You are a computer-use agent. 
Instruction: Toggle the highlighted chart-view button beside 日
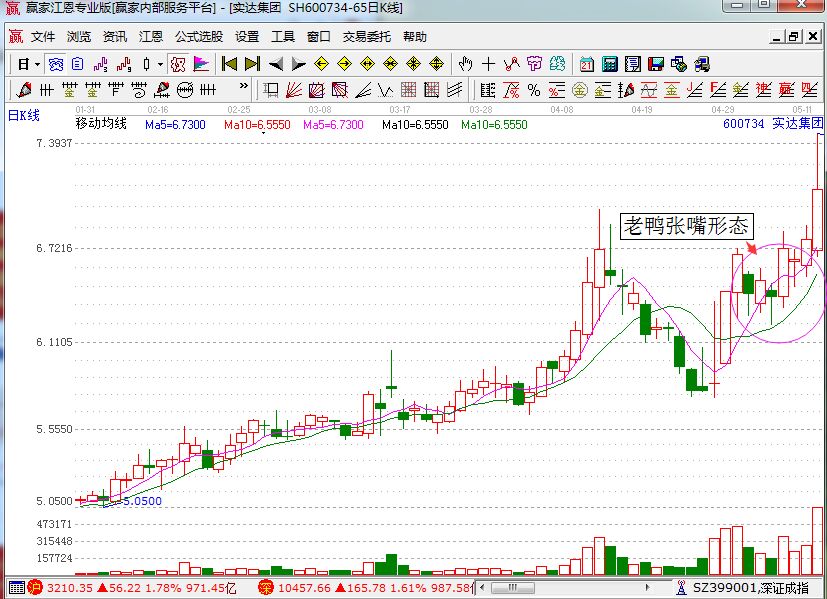(x=56, y=64)
